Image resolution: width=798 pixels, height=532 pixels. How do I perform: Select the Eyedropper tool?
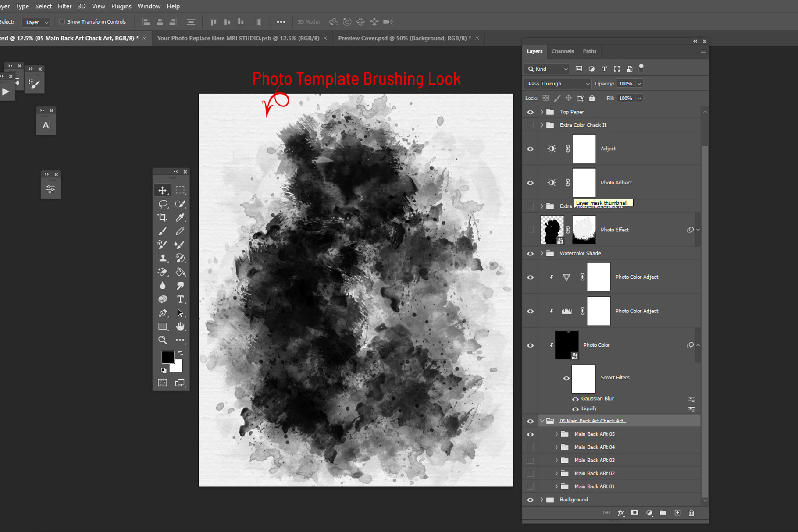(180, 217)
